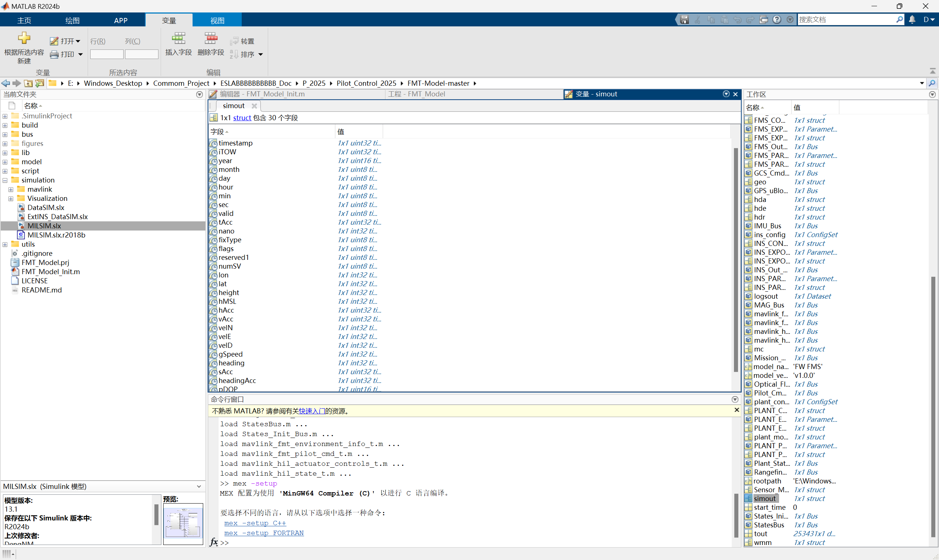Open Current Folder panel actions menu

[200, 95]
